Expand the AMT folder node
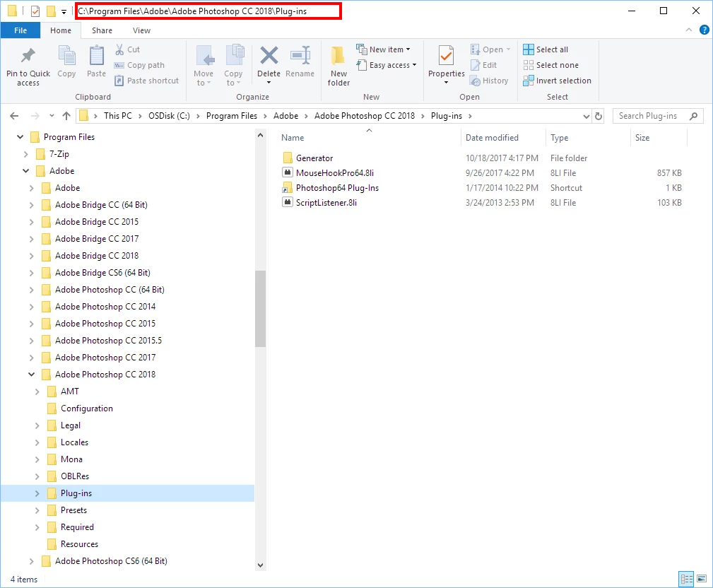The width and height of the screenshot is (713, 588). click(37, 392)
